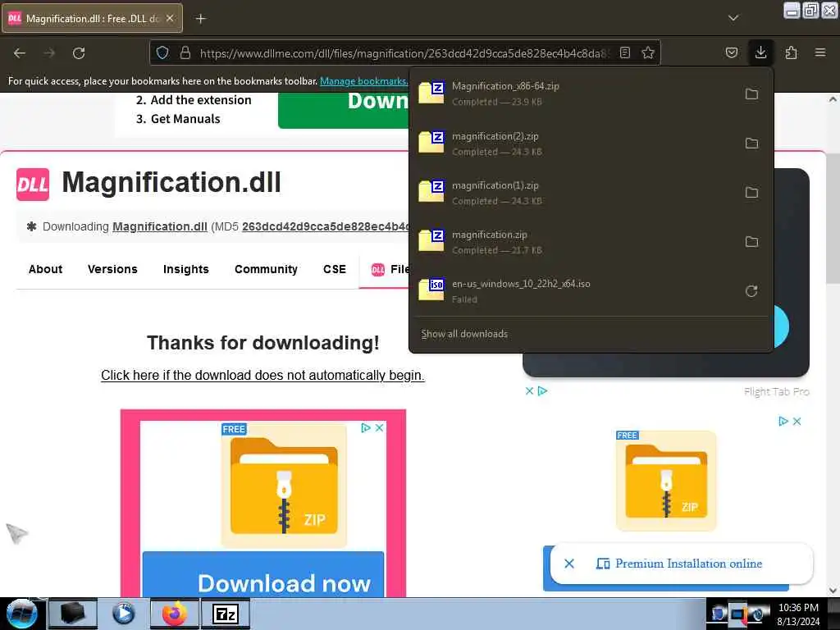Click the Magnification.dll underlined link
The image size is (840, 630).
click(160, 226)
